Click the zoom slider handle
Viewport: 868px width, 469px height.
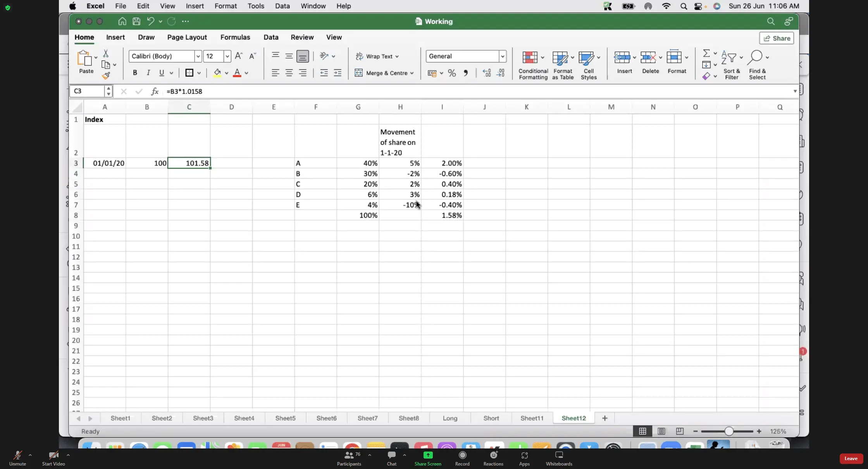[x=729, y=431]
